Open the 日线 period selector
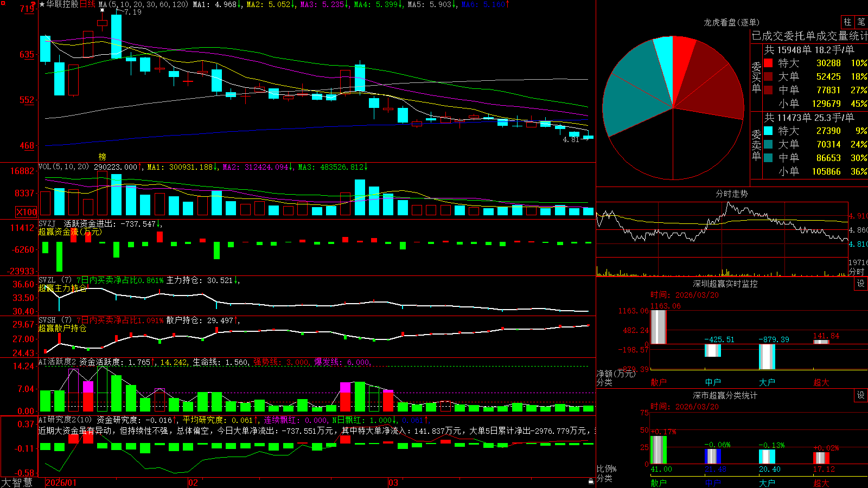 [87, 4]
